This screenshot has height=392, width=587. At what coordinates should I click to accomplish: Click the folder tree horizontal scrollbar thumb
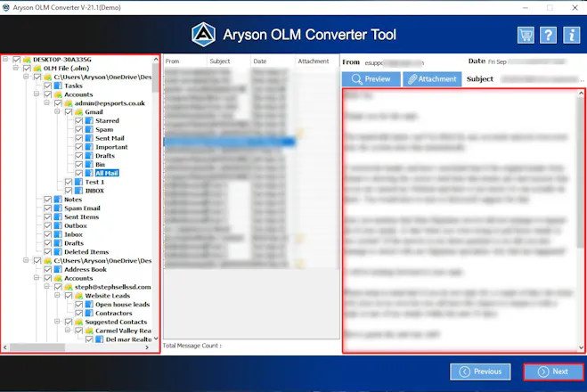pos(37,347)
